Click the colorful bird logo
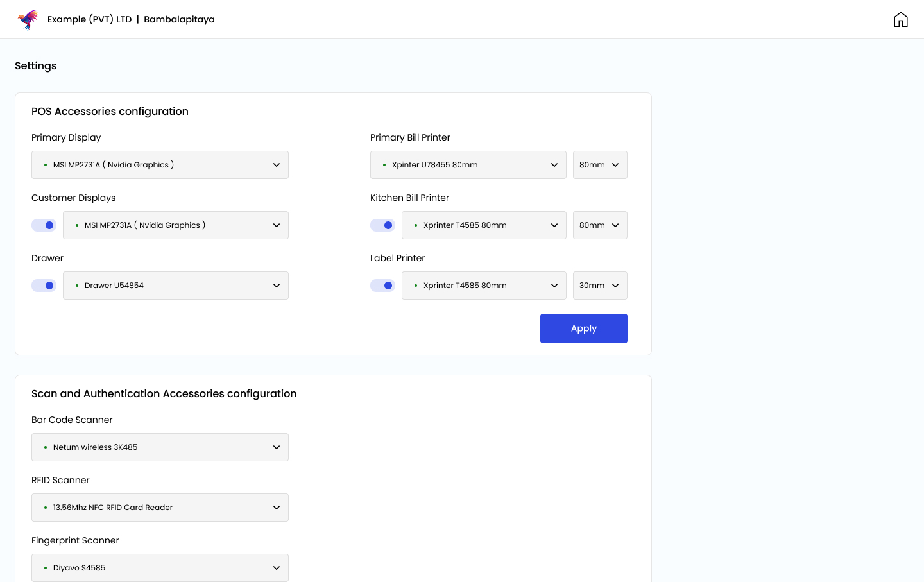The height and width of the screenshot is (582, 924). [x=28, y=19]
